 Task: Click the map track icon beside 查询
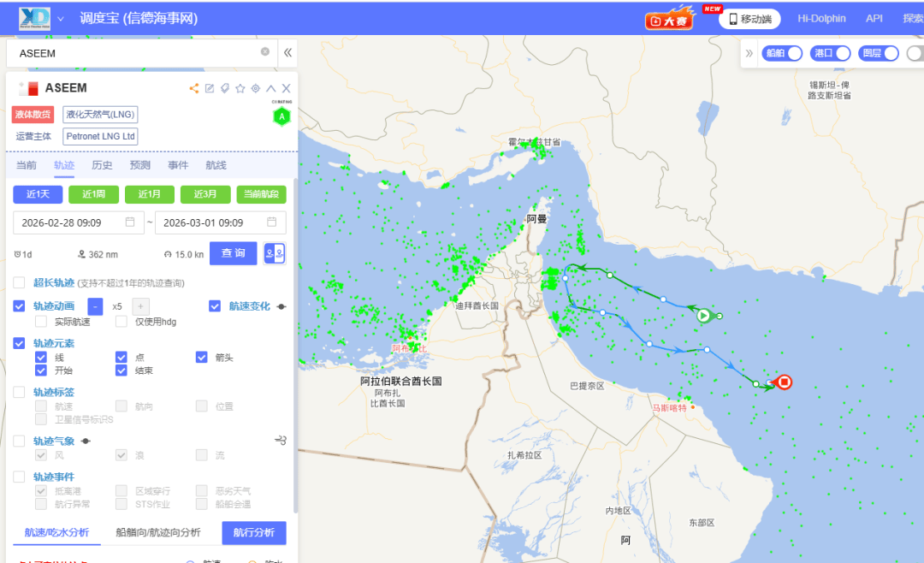pyautogui.click(x=275, y=253)
